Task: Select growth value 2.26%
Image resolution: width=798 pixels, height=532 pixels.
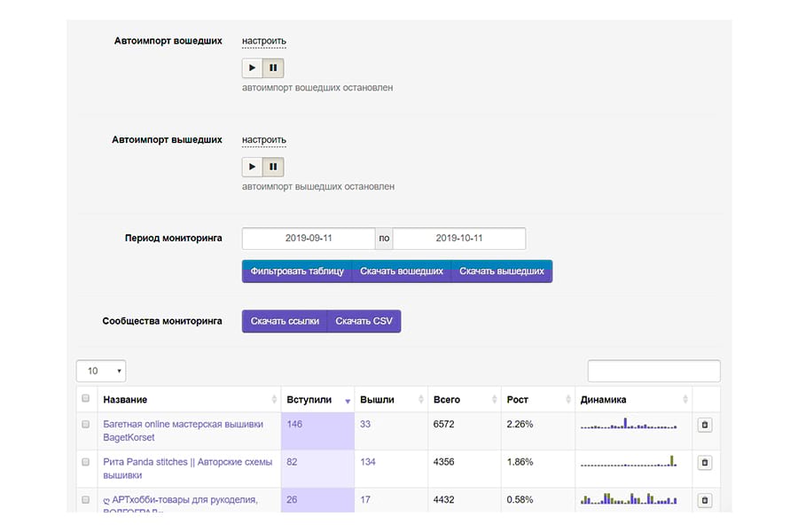Action: click(x=520, y=424)
